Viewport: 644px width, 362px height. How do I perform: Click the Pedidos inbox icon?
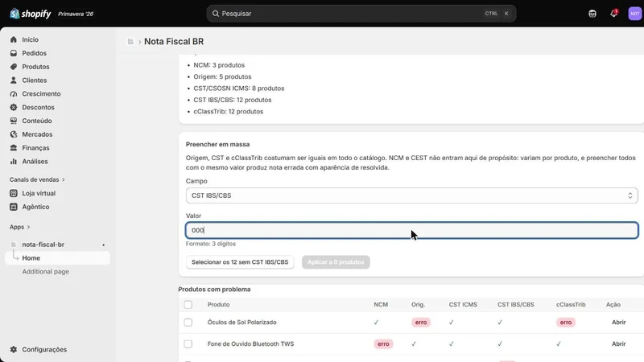click(14, 53)
